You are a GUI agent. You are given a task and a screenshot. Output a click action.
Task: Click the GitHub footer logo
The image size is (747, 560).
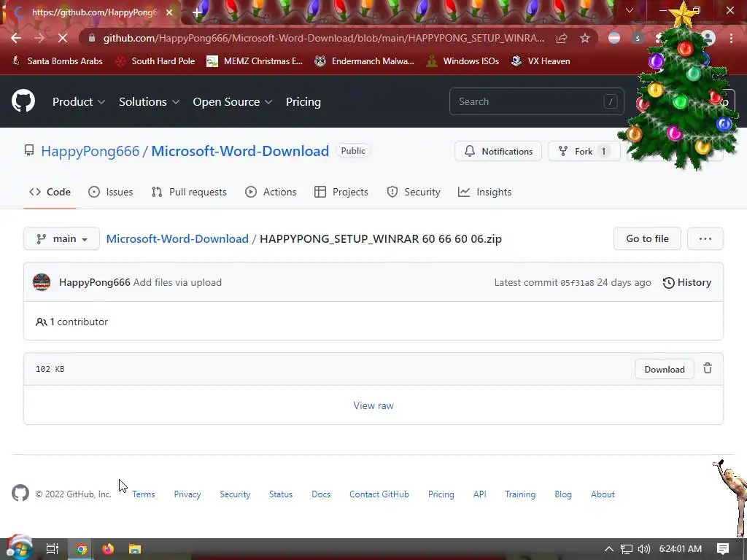pos(20,494)
